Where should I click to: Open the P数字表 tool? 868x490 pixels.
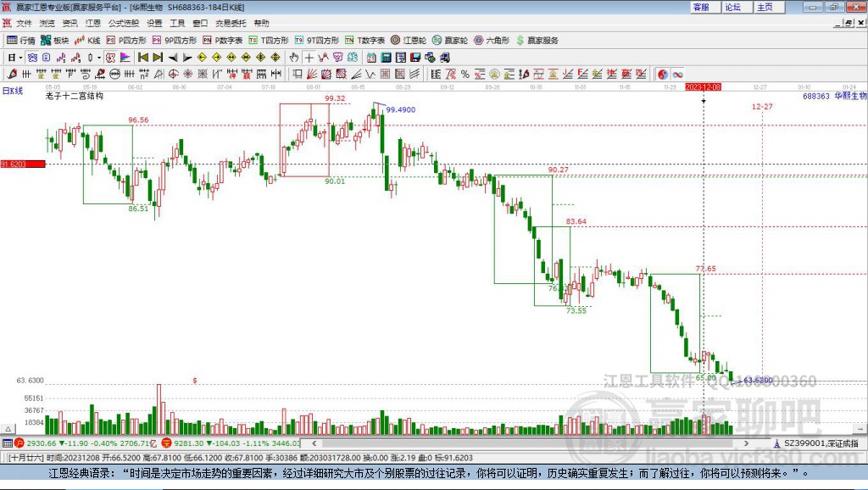click(x=223, y=41)
